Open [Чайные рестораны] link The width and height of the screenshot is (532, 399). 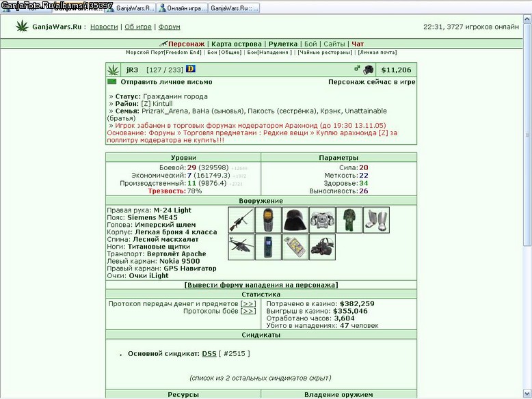point(325,52)
